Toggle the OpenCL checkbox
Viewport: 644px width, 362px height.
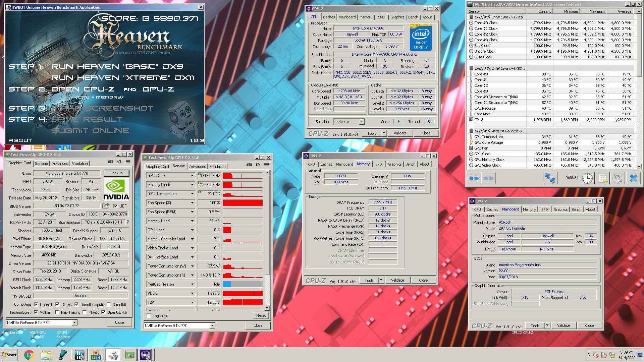[36, 304]
